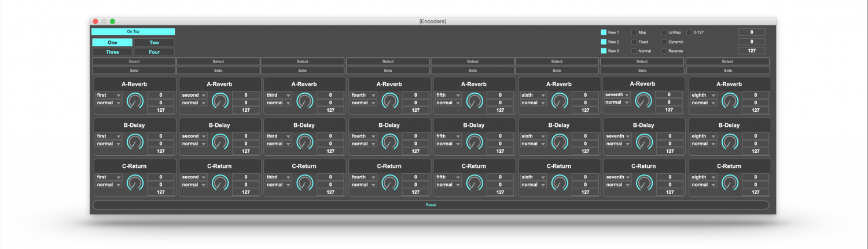Click Solo above the first A-Reverb

point(134,71)
